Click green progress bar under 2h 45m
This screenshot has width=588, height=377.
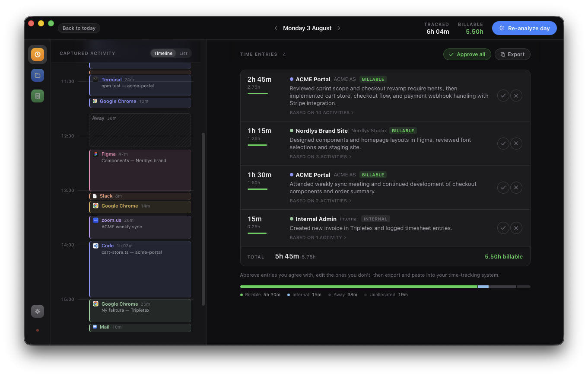pos(257,93)
